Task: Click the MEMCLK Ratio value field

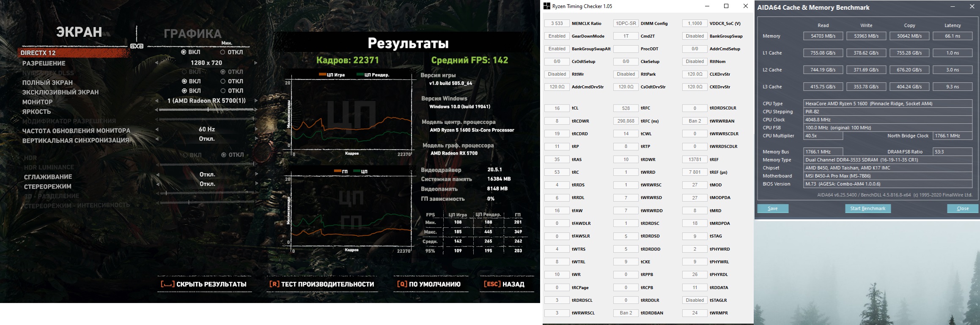Action: pos(557,23)
